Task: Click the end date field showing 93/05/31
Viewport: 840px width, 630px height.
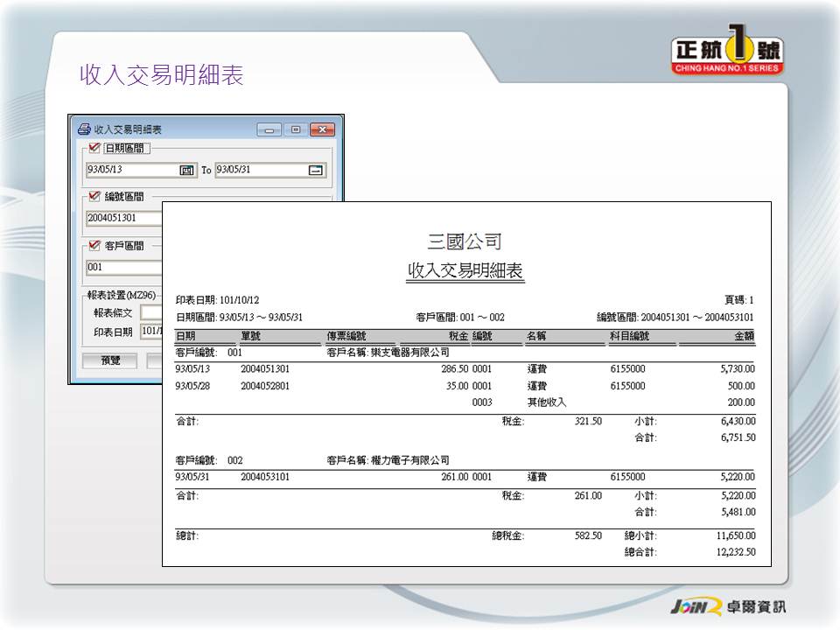Action: 261,170
